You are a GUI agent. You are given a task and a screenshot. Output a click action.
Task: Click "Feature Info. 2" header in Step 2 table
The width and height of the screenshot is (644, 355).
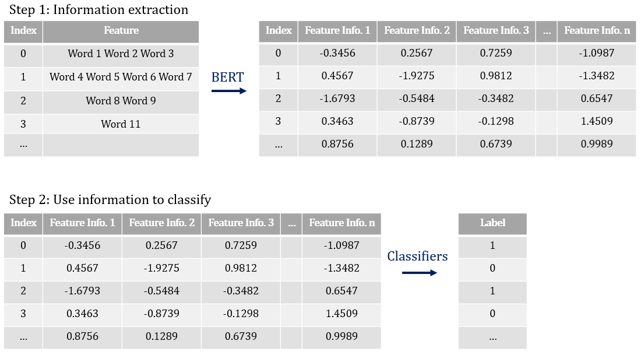[x=161, y=223]
